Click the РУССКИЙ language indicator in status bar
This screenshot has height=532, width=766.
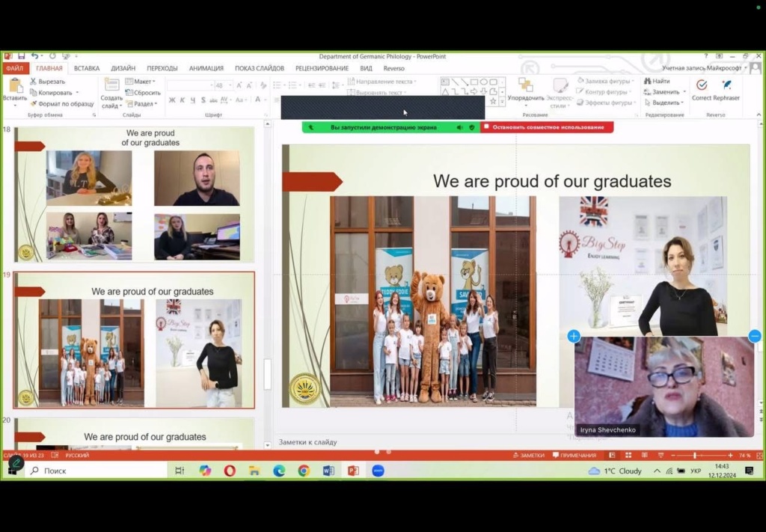point(77,455)
